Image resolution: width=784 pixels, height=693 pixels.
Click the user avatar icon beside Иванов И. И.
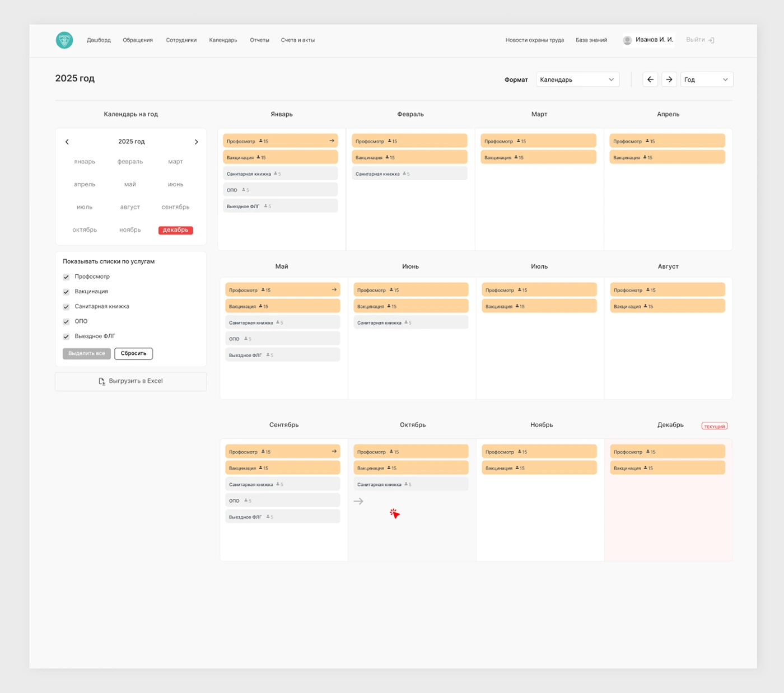click(627, 40)
